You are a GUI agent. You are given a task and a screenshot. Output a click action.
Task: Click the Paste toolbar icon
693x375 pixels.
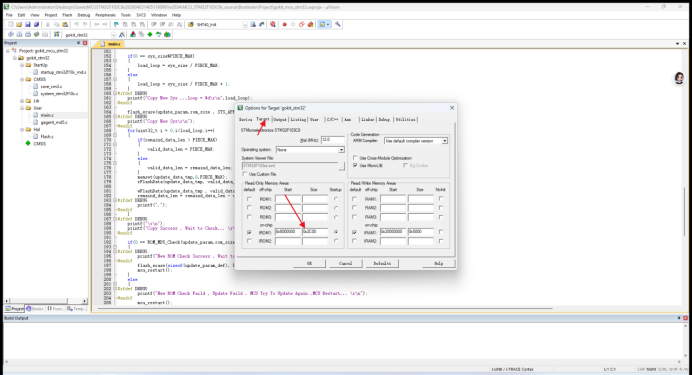pos(65,24)
